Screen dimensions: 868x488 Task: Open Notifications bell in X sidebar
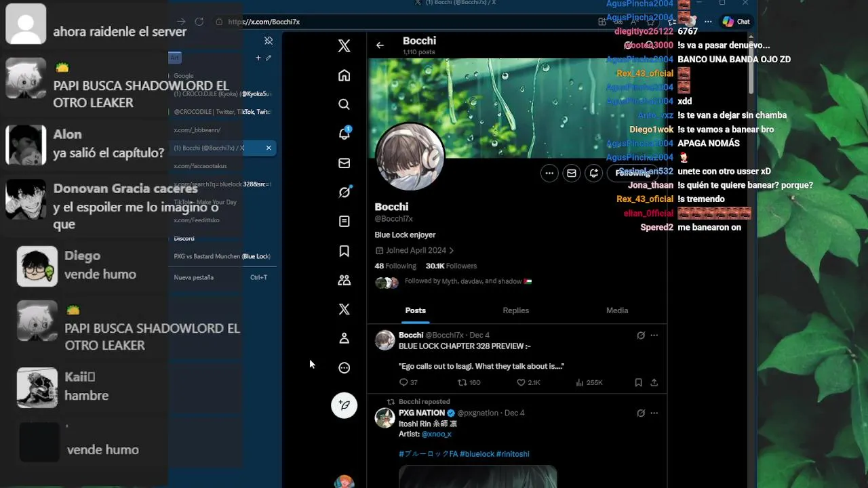pyautogui.click(x=344, y=134)
